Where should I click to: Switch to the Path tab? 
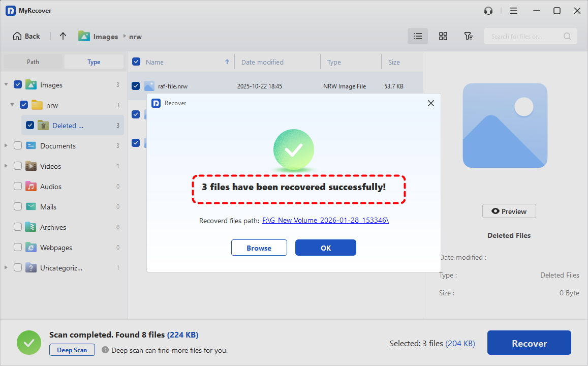tap(33, 62)
